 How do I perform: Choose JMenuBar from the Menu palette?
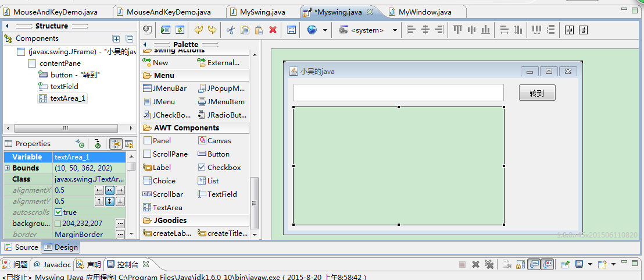(x=164, y=88)
